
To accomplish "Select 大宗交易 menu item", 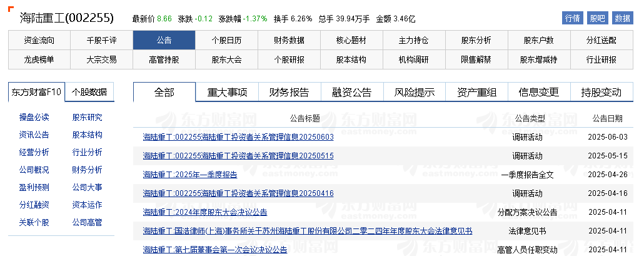I will tap(101, 59).
